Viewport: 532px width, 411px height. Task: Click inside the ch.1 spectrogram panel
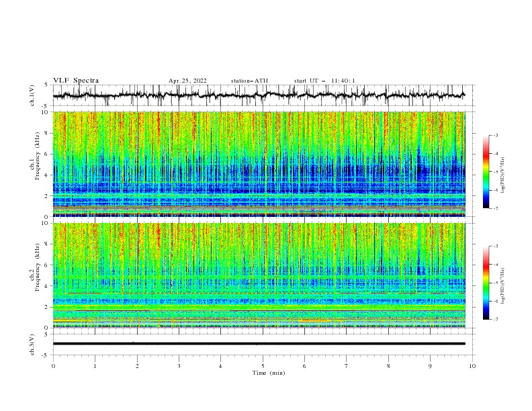[x=259, y=164]
